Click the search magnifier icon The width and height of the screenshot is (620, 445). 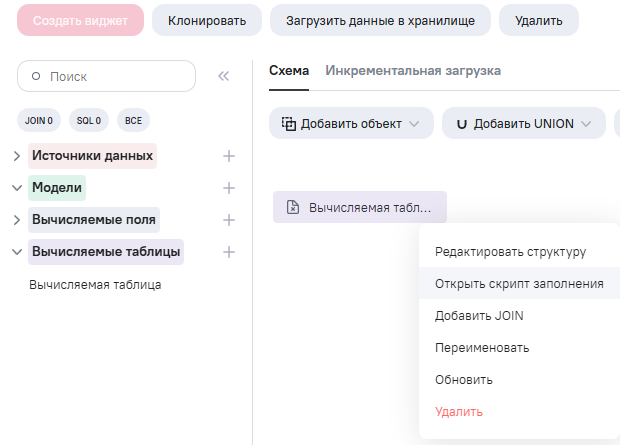(36, 76)
